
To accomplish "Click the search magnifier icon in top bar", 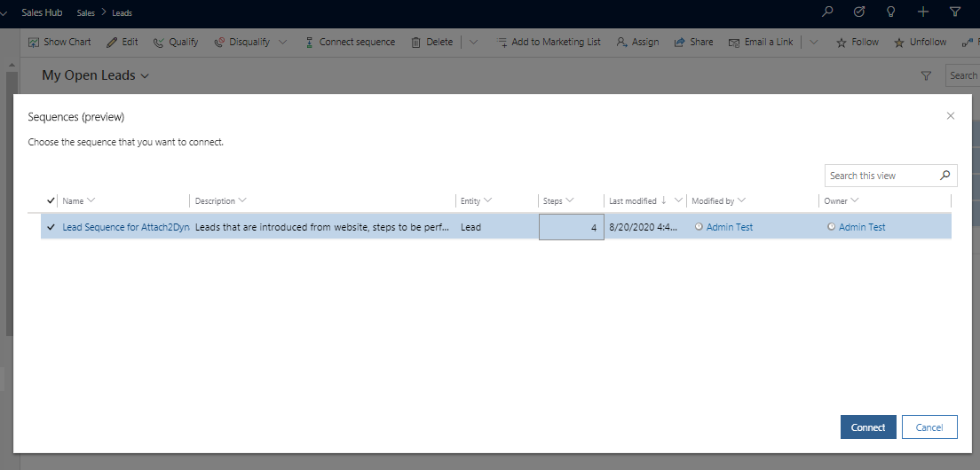I will tap(827, 12).
